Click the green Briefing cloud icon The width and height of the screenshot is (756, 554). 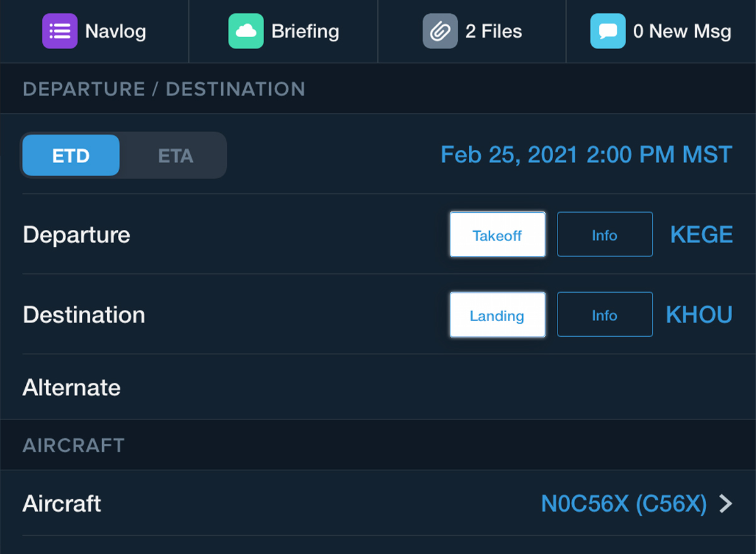click(x=246, y=31)
